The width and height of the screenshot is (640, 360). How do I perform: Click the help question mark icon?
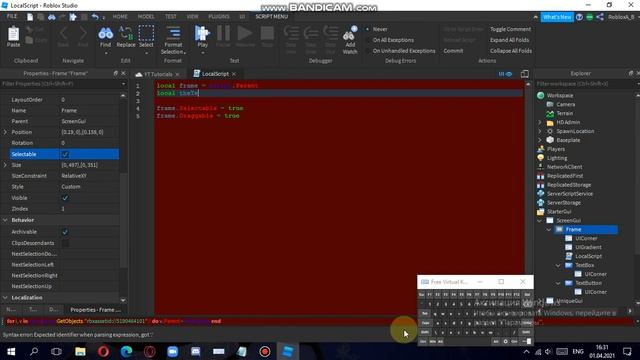[579, 17]
